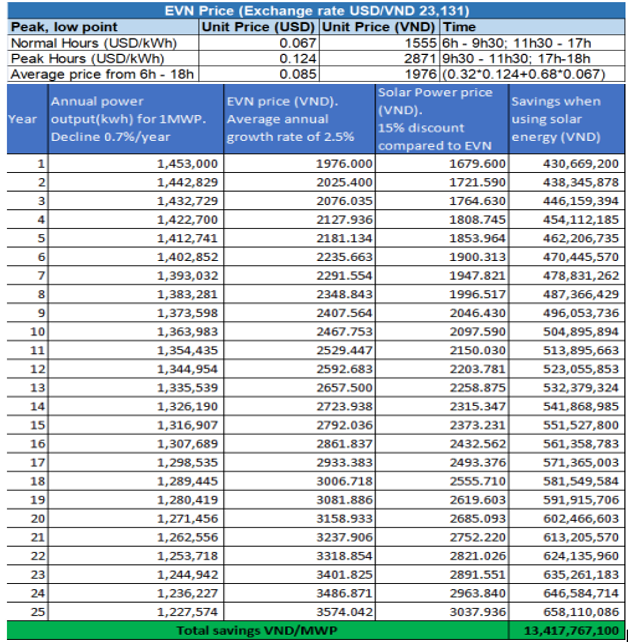630x643 pixels.
Task: Click the 'Peak, low point' header cell
Action: pos(103,27)
